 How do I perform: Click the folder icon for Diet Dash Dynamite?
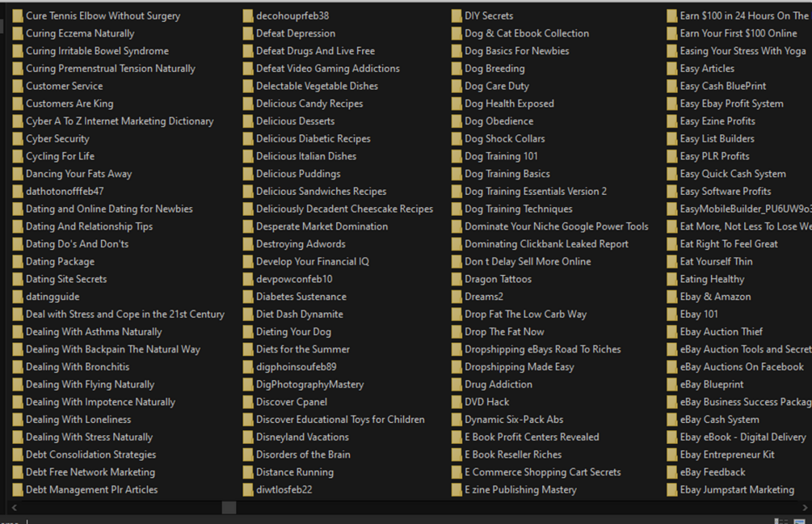point(247,315)
